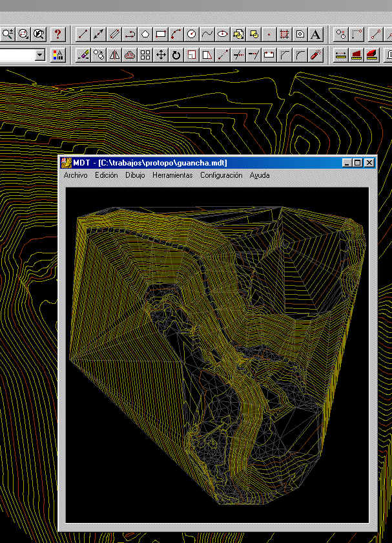Maximize the MDT window
Image resolution: width=392 pixels, height=543 pixels.
click(358, 163)
